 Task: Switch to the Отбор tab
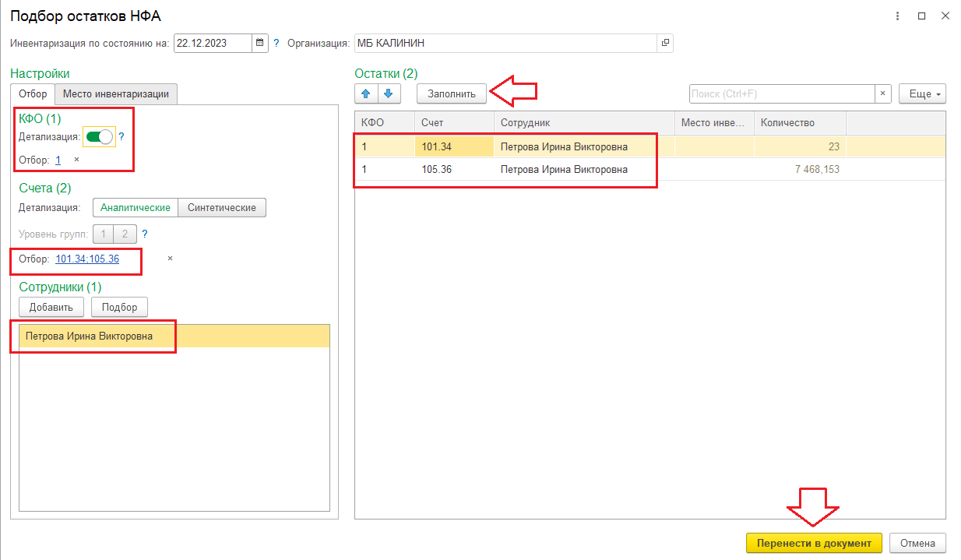pos(33,93)
